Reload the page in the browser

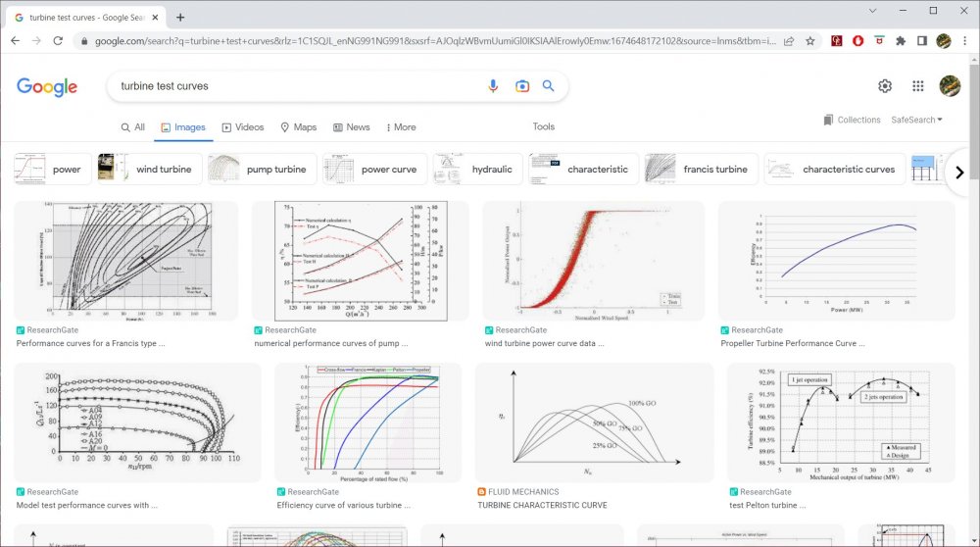point(58,41)
